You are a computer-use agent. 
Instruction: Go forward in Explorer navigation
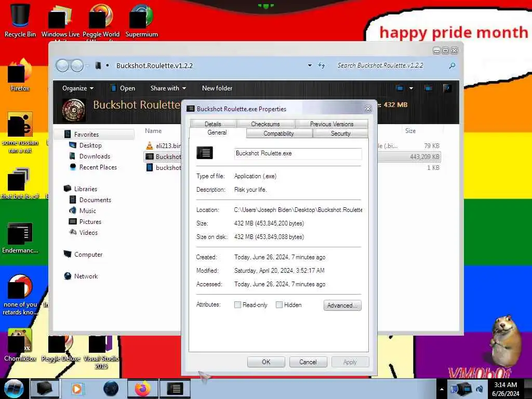tap(77, 65)
